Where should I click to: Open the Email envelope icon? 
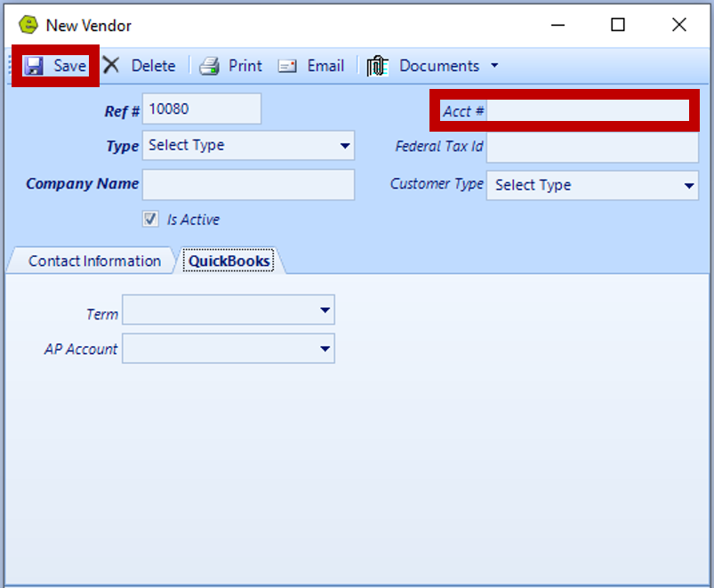[286, 65]
